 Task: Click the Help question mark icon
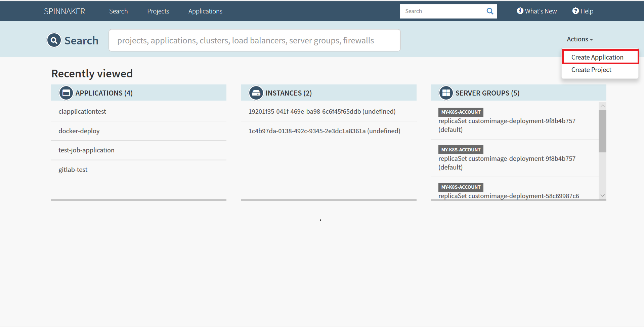[575, 11]
